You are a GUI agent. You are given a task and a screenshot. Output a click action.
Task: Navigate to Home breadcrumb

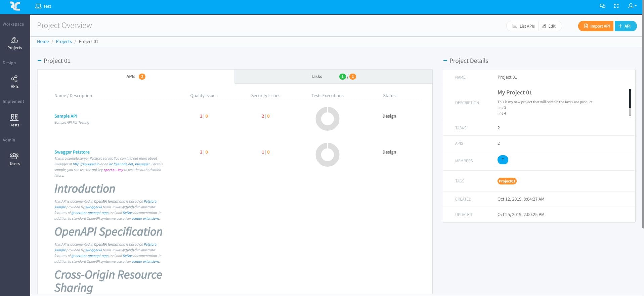43,41
